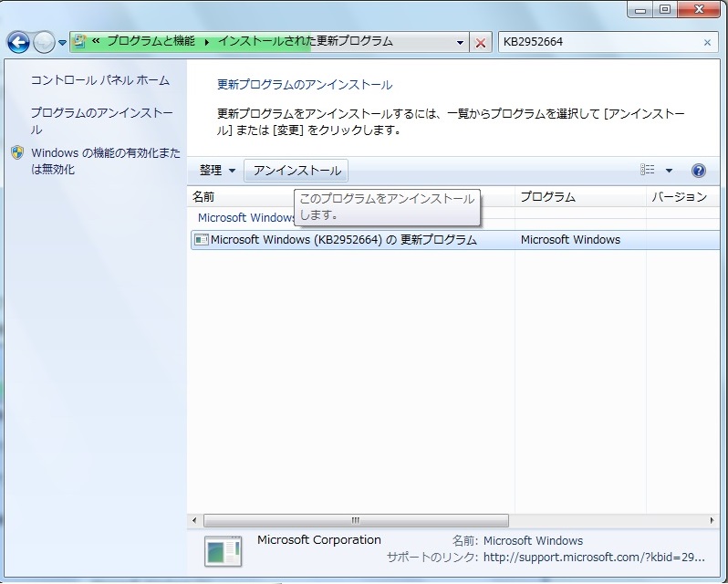Sort by the プログラム column header
The height and width of the screenshot is (584, 728).
(580, 197)
